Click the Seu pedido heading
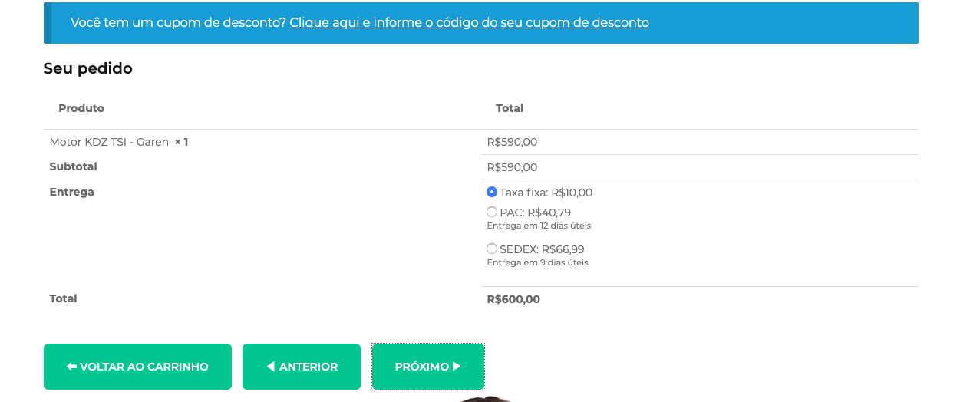 87,68
